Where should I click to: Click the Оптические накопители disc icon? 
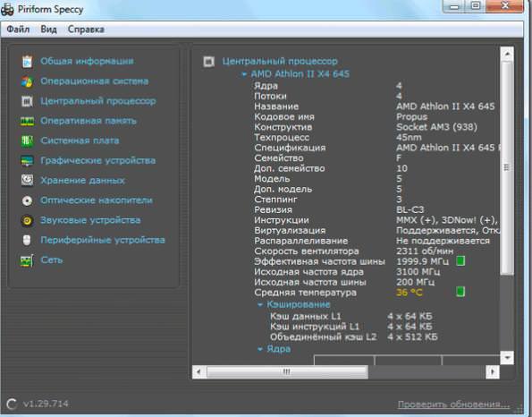point(27,200)
